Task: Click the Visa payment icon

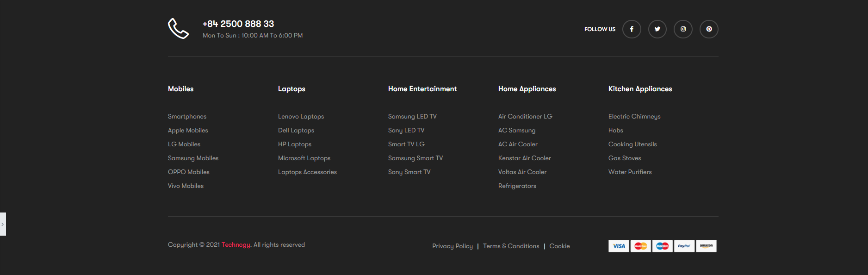Action: click(x=619, y=246)
